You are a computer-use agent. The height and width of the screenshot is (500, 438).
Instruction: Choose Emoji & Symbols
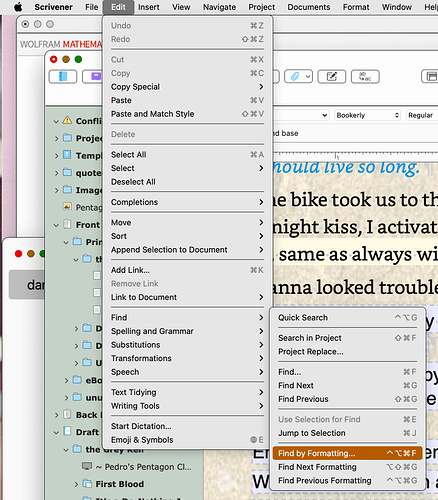pyautogui.click(x=187, y=440)
